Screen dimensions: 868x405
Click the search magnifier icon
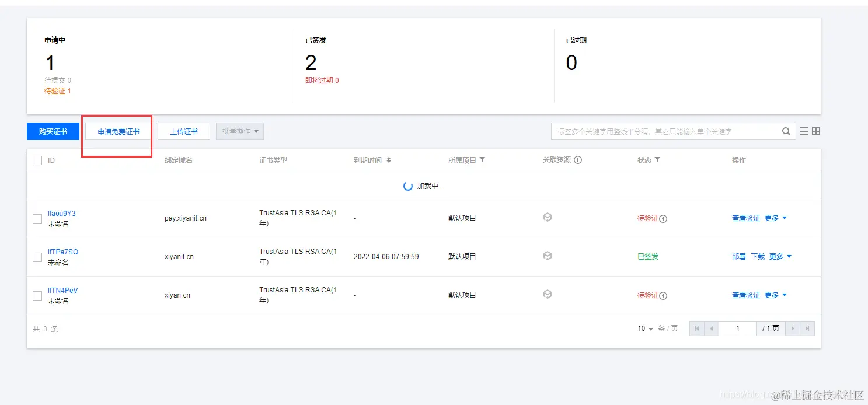click(786, 131)
